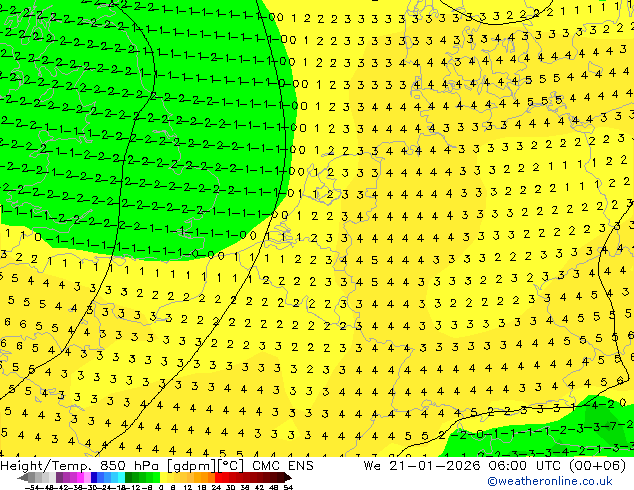This screenshot has width=634, height=490.
Task: Click the gray left arrow end of legend
Action: pos(23,478)
